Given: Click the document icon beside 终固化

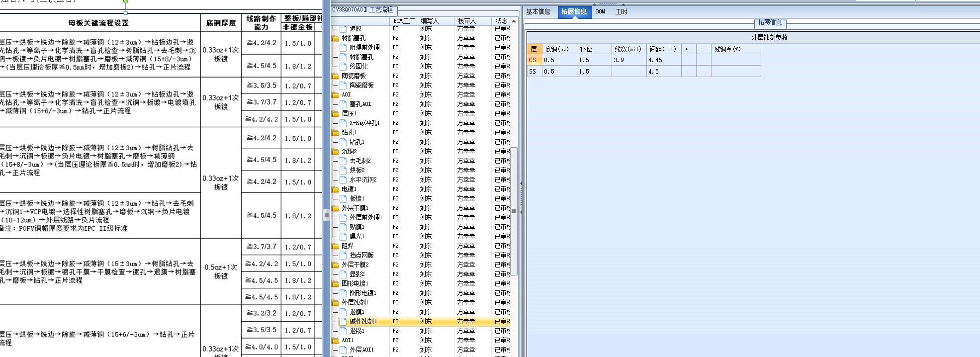Looking at the screenshot, I should (343, 66).
